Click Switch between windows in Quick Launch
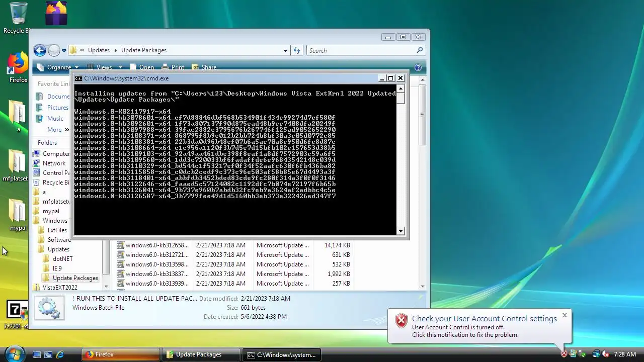Image resolution: width=644 pixels, height=362 pixels. [48, 354]
